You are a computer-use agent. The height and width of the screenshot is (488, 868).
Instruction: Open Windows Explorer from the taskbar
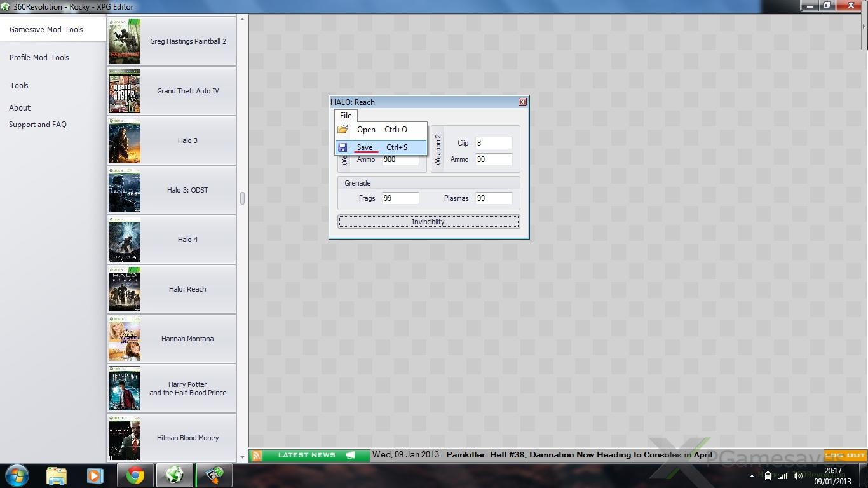[x=57, y=475]
